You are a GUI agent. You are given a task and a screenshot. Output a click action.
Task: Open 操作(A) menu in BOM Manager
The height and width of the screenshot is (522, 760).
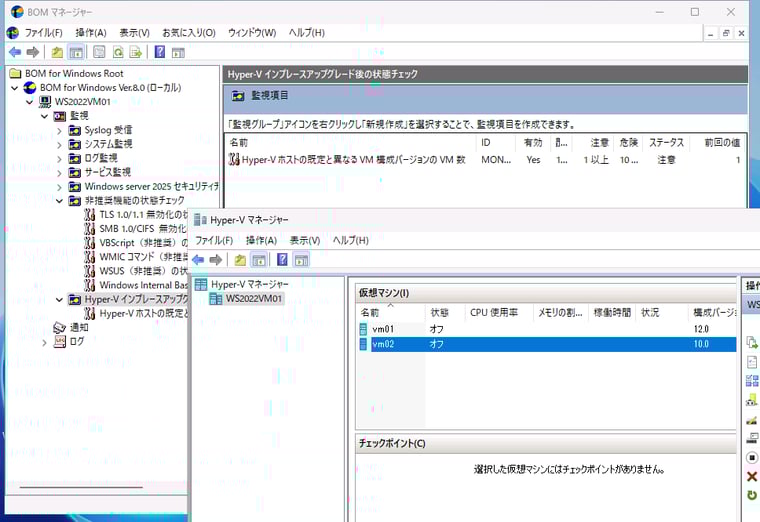(91, 33)
